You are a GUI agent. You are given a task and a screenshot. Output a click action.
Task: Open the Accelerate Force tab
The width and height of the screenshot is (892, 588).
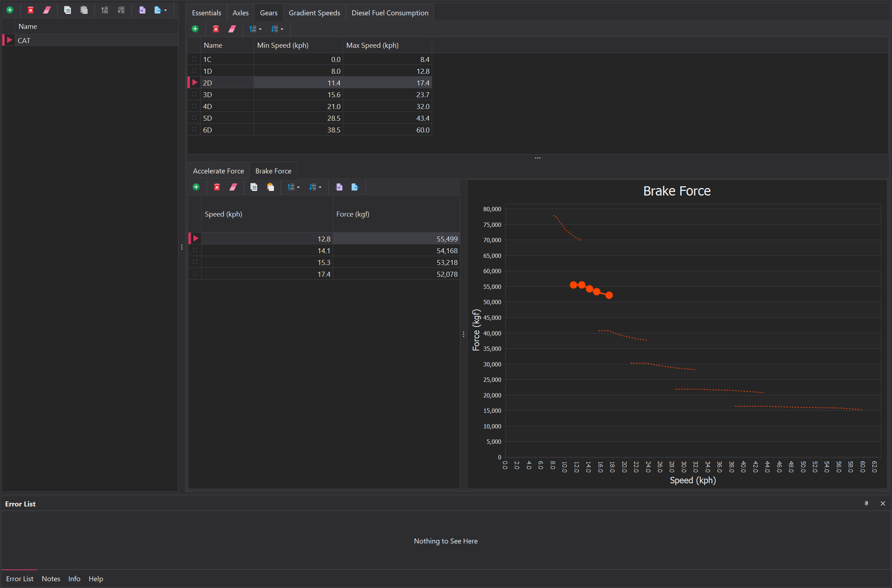(x=218, y=171)
